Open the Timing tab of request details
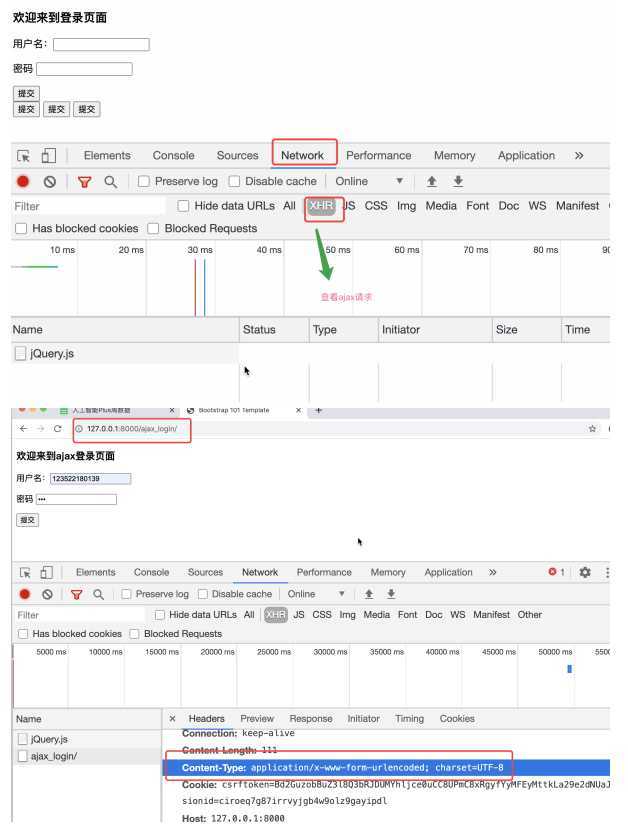This screenshot has height=832, width=628. click(x=409, y=718)
